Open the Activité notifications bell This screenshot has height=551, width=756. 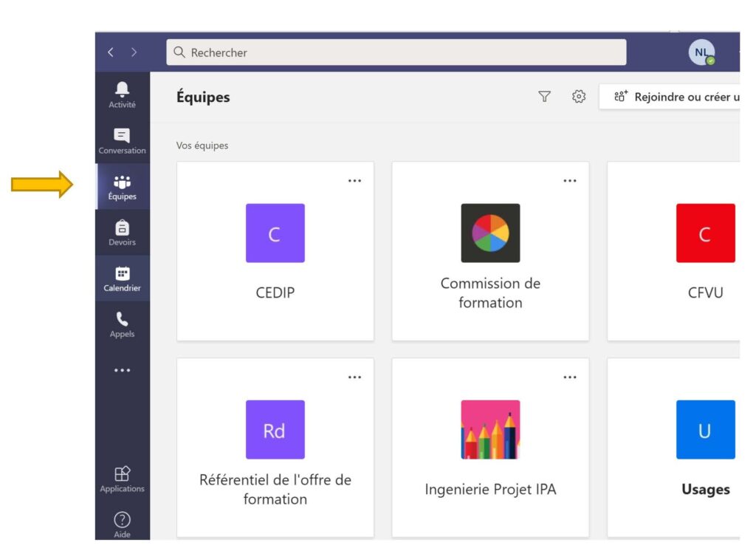pos(122,95)
